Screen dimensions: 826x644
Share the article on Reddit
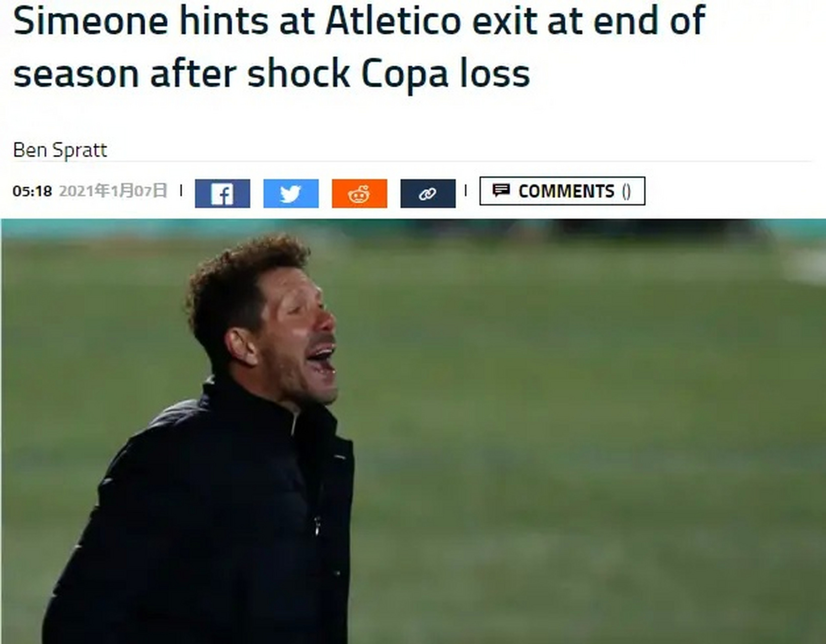359,193
